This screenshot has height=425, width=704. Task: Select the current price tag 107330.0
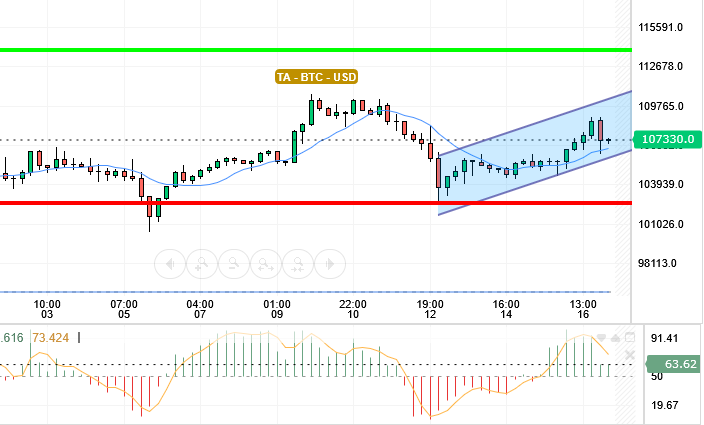[667, 140]
